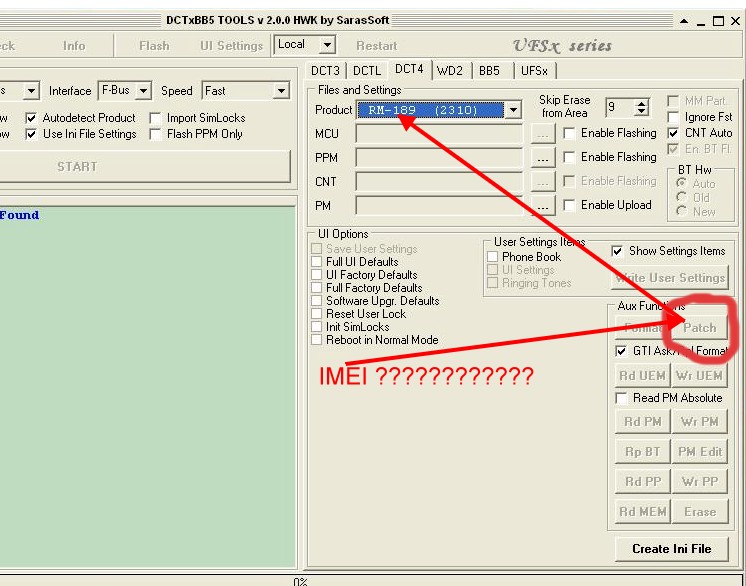Click the Wr UEM button
The image size is (746, 586).
[699, 376]
